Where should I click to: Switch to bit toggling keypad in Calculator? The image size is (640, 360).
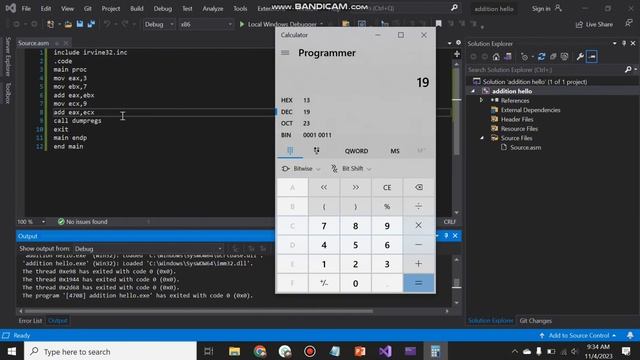tap(316, 151)
